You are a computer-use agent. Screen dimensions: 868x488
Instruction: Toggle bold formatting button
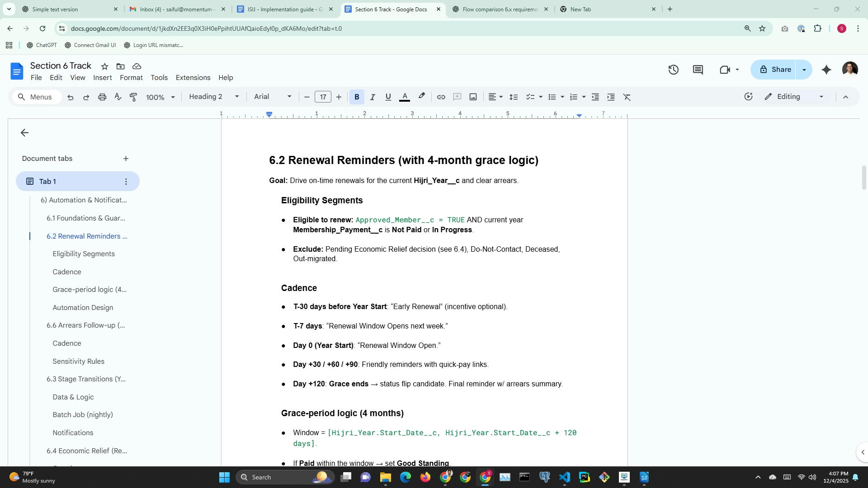pos(357,97)
